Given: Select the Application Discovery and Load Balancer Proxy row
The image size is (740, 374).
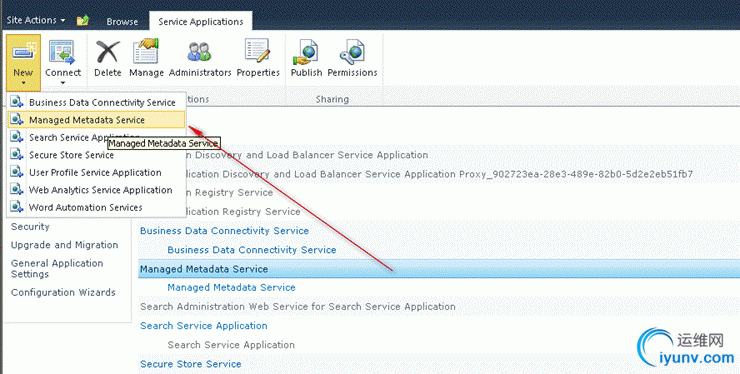Looking at the screenshot, I should pyautogui.click(x=440, y=174).
